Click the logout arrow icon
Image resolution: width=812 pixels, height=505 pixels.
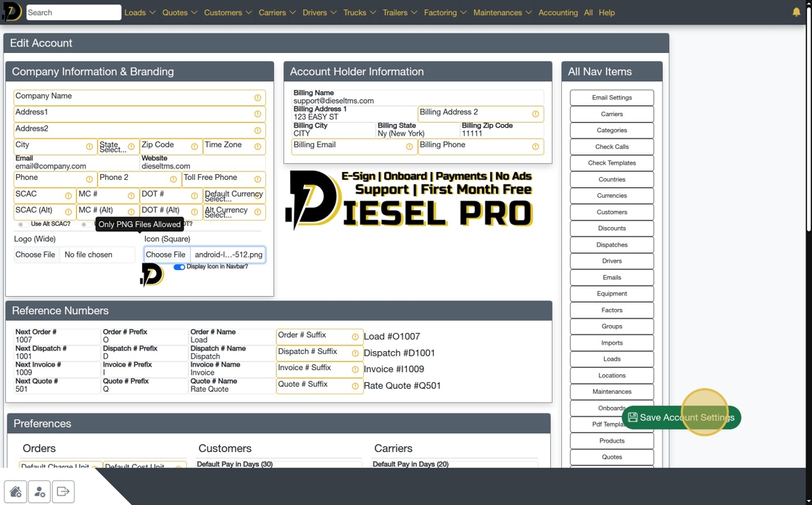pyautogui.click(x=63, y=491)
